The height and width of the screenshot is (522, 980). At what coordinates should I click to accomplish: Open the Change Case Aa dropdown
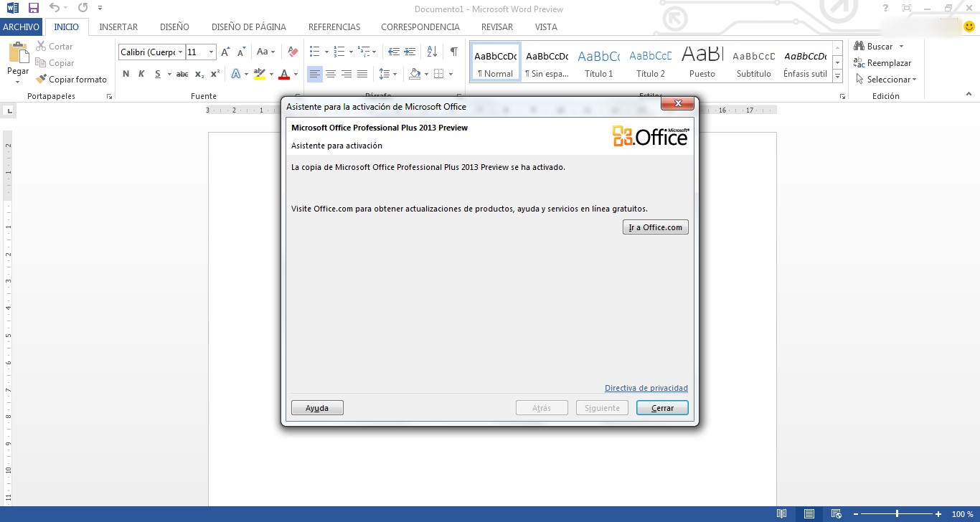pyautogui.click(x=265, y=52)
